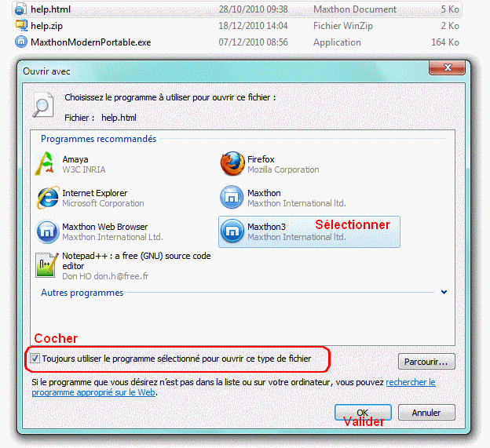Screen dimensions: 490x448
Task: Click the MaxthonModernPortable.exe icon
Action: pos(21,42)
